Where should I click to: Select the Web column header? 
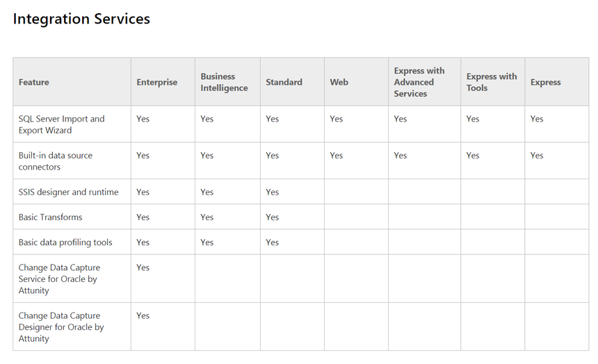(x=339, y=82)
